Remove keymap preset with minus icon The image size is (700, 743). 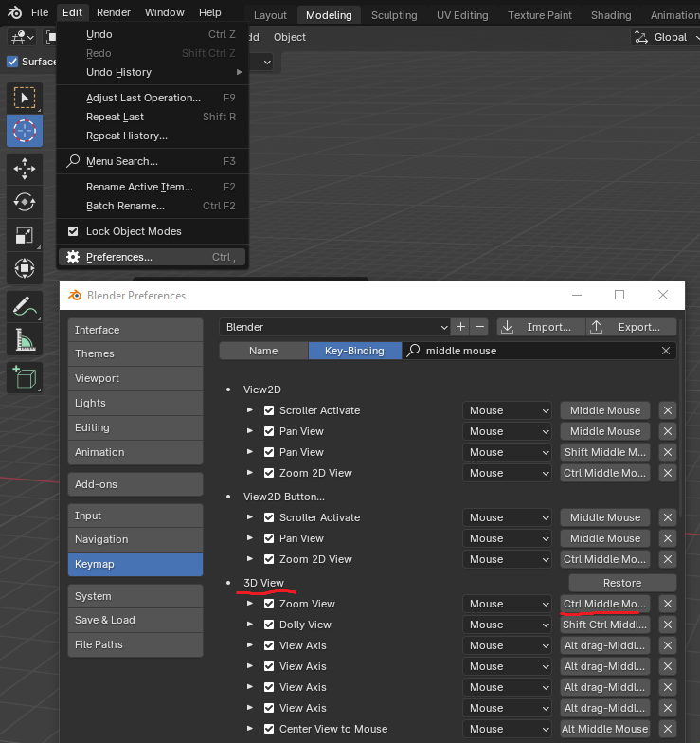click(479, 327)
